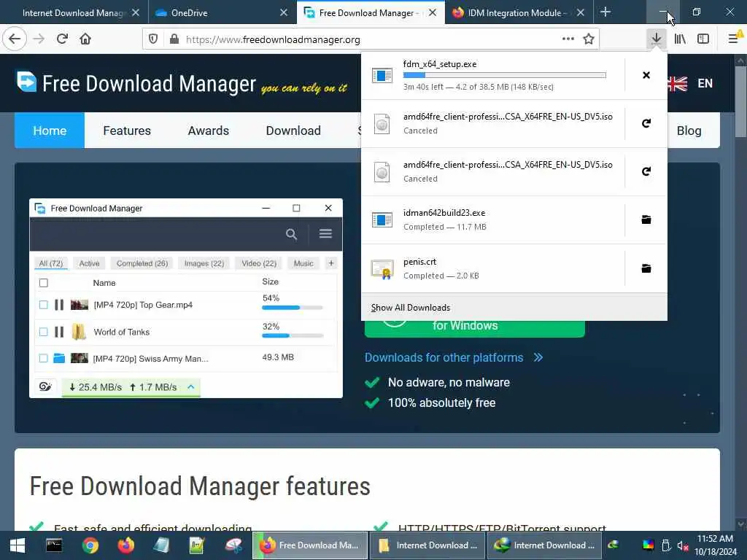Close the IDM Integration Module tab

[580, 12]
